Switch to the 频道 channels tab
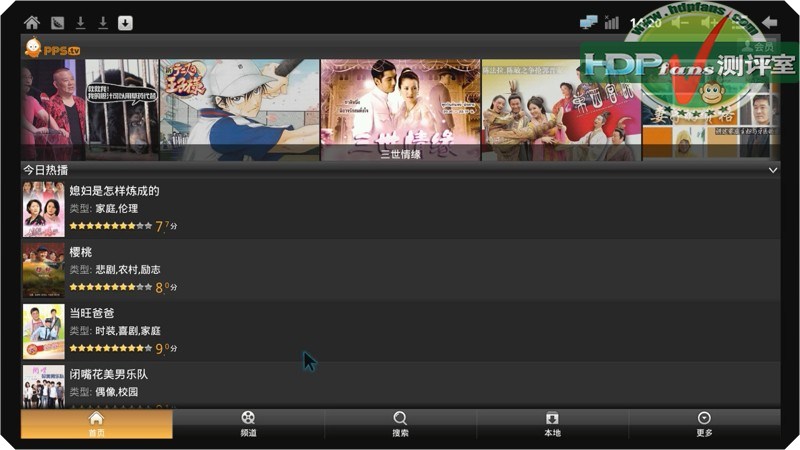The image size is (800, 450). pos(248,424)
